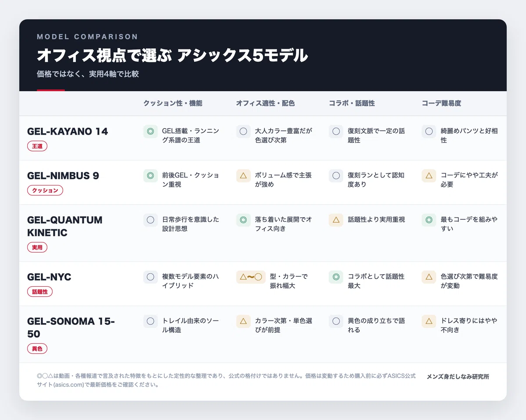Click the triangle icon beside カラー次第・単色選びが前提

[243, 321]
